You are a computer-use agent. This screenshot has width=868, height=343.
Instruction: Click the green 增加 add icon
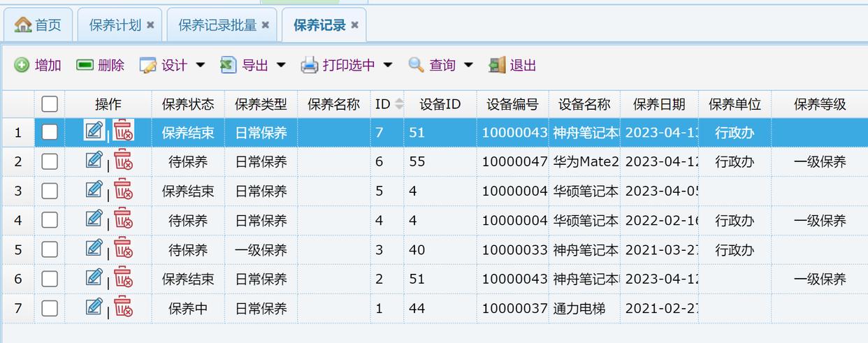pyautogui.click(x=22, y=65)
